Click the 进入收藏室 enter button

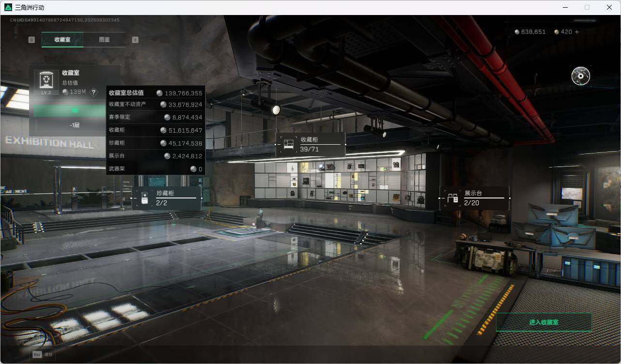pyautogui.click(x=543, y=322)
